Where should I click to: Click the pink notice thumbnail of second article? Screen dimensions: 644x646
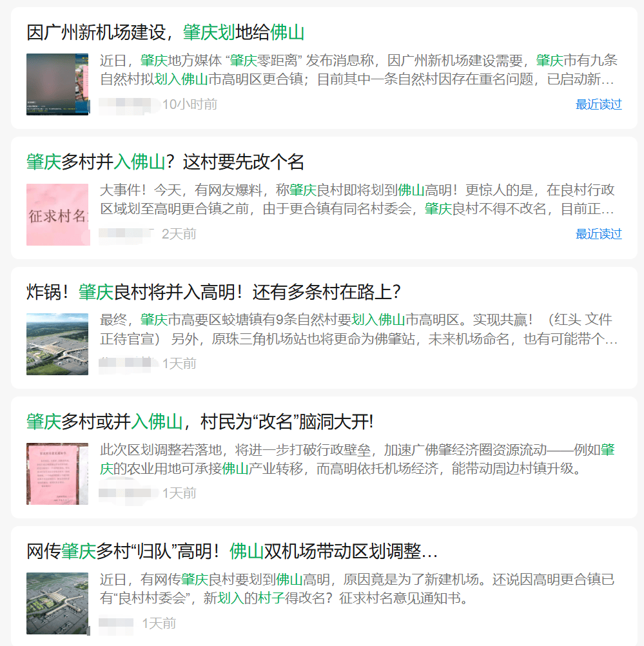[57, 215]
